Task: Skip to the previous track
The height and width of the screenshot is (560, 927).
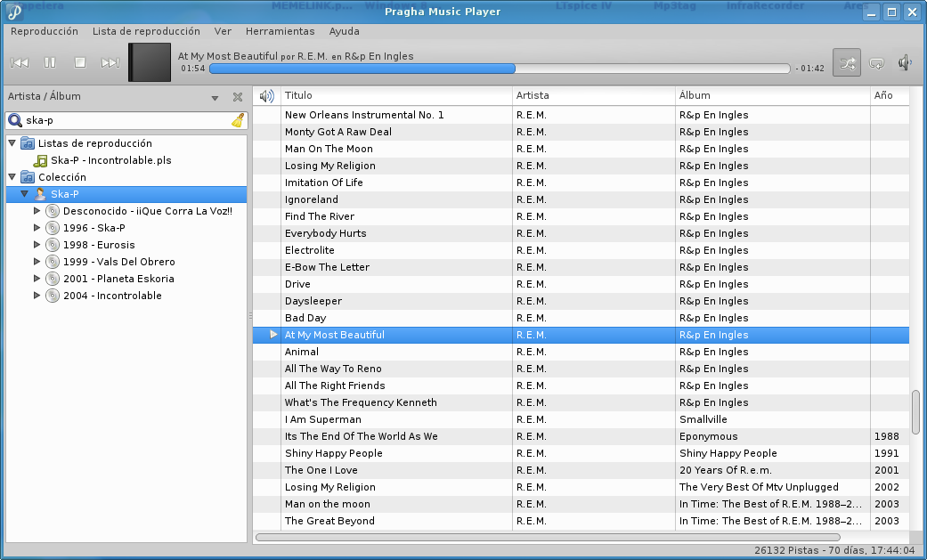Action: click(x=20, y=62)
